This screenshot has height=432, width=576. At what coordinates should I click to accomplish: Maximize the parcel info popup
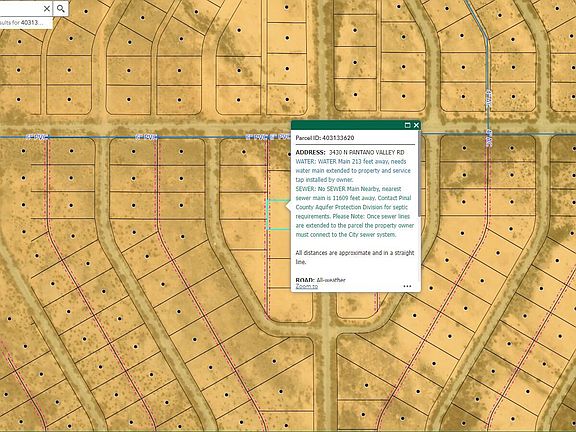(x=407, y=125)
